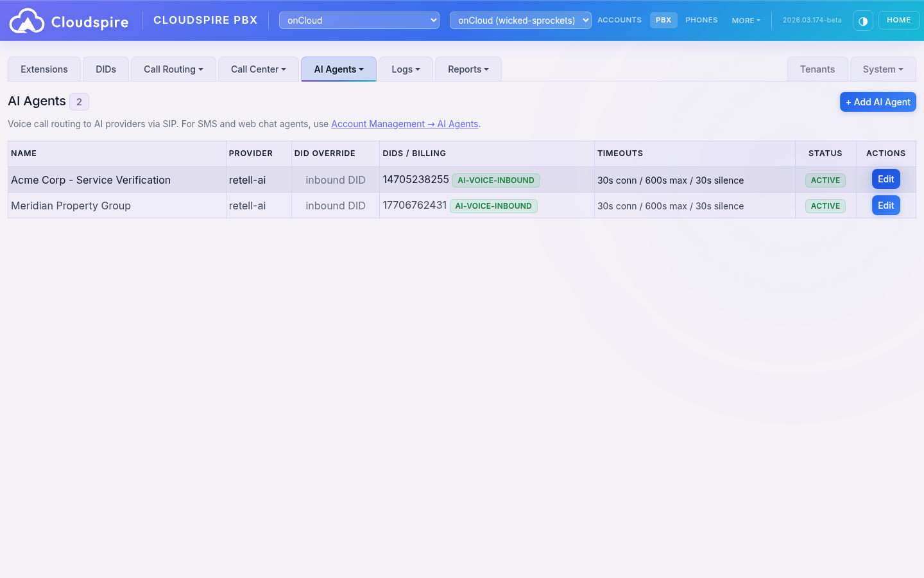Click the ACTIVE status for Meridian Property Group

tap(825, 206)
